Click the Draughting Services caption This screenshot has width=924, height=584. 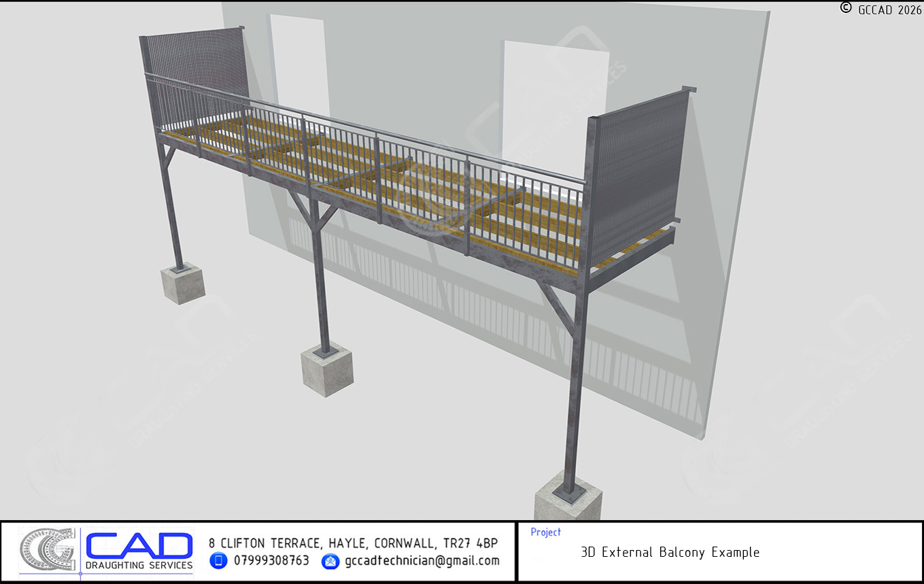(139, 565)
